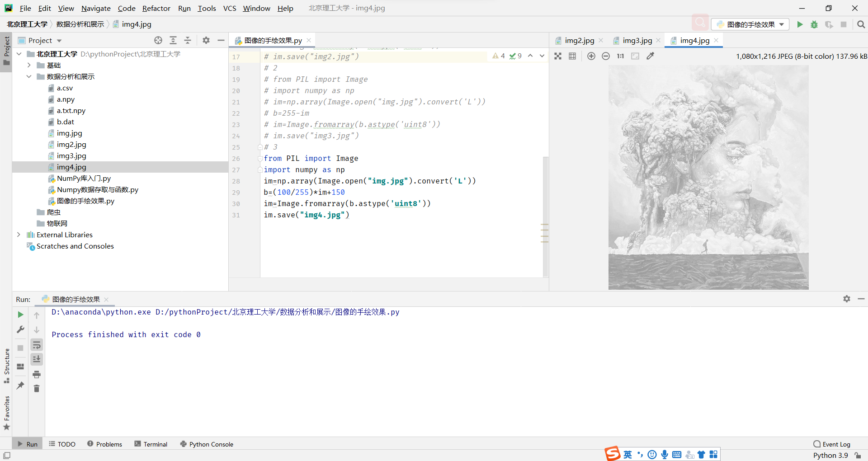
Task: Open the Python Console tool window
Action: [x=207, y=444]
